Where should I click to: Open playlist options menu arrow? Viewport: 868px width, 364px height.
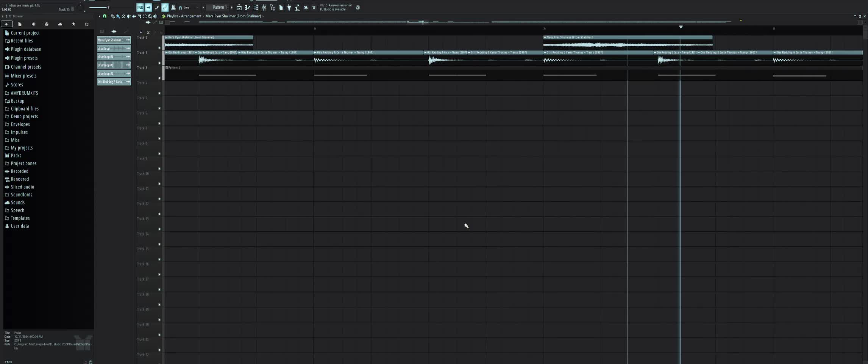click(99, 16)
